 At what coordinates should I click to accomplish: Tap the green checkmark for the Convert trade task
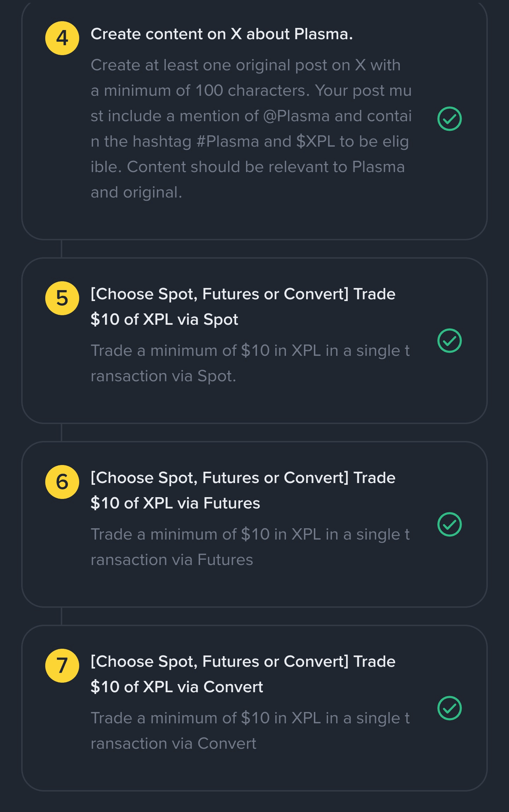point(450,708)
